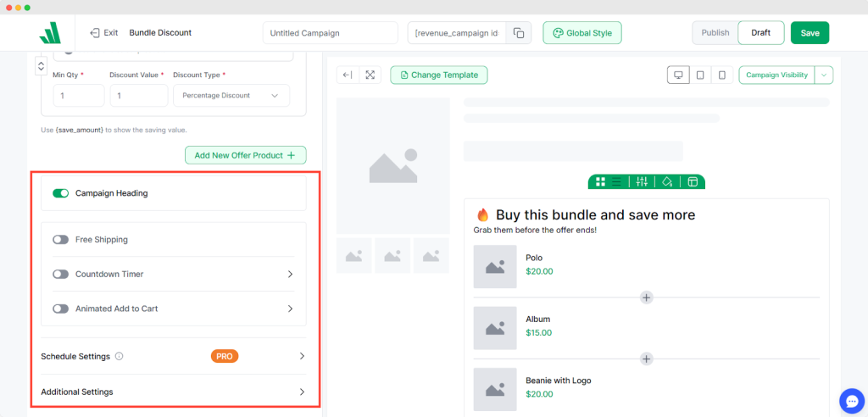Click the Save button
Screen dimensions: 868x417
point(810,33)
